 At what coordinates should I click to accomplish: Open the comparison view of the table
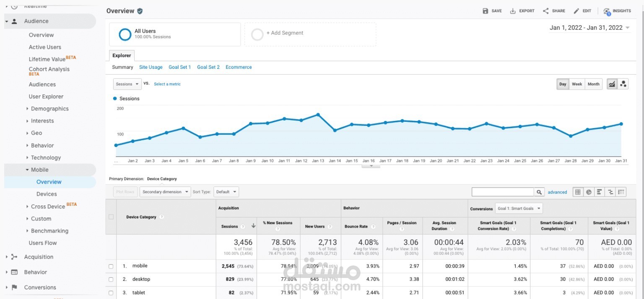[x=610, y=192]
